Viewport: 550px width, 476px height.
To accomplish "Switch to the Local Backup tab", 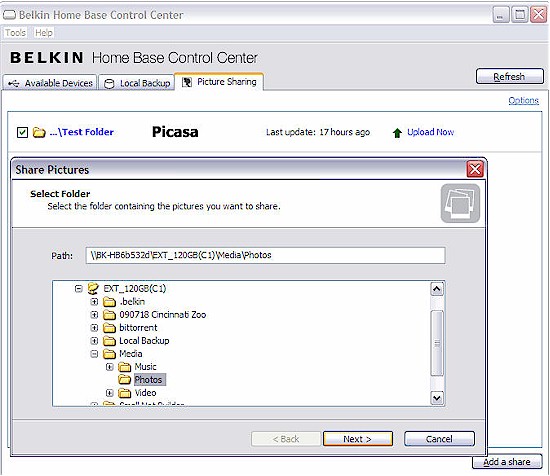I will click(137, 83).
